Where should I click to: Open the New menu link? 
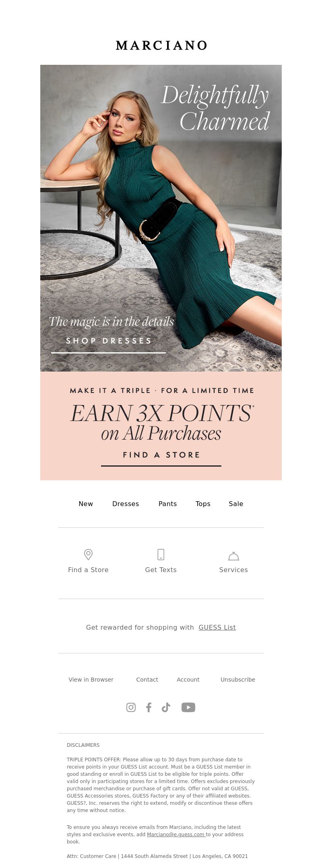click(86, 504)
